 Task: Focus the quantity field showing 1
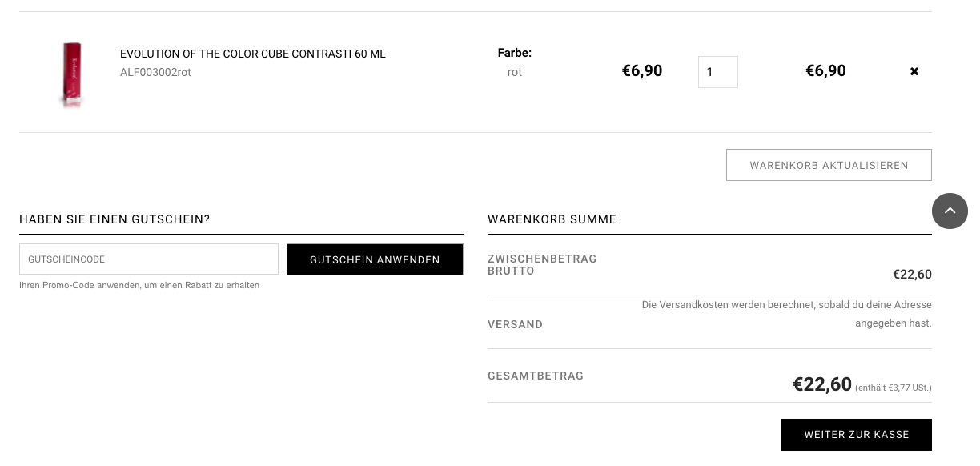pos(717,72)
